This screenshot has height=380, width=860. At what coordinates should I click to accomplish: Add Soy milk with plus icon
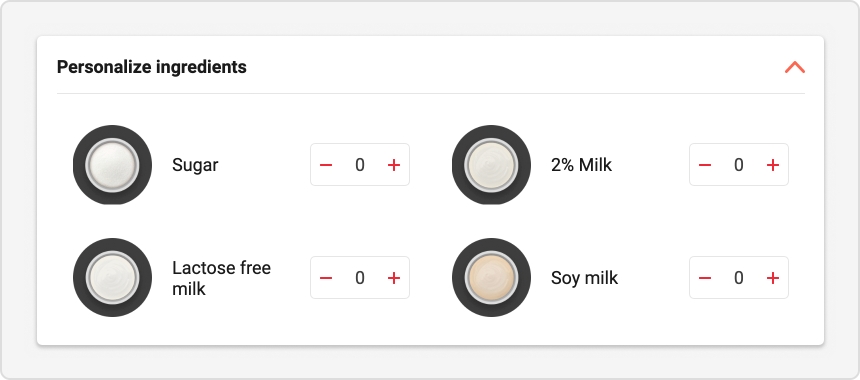pyautogui.click(x=773, y=278)
